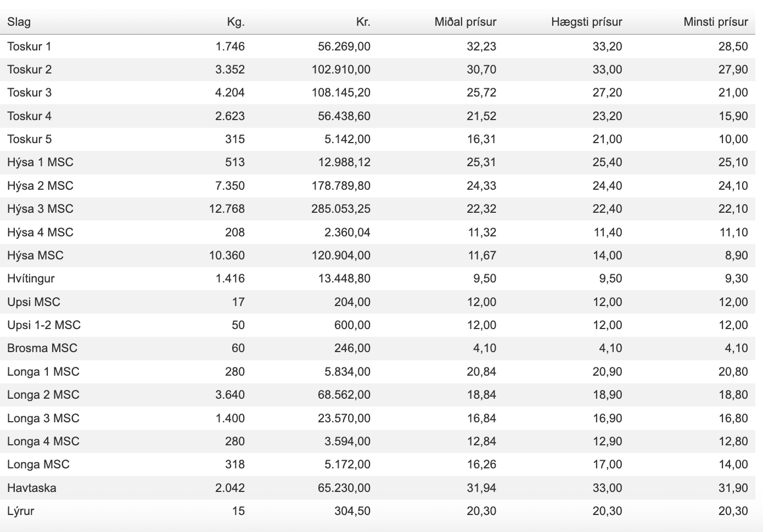Click the Slag column header

[x=19, y=22]
